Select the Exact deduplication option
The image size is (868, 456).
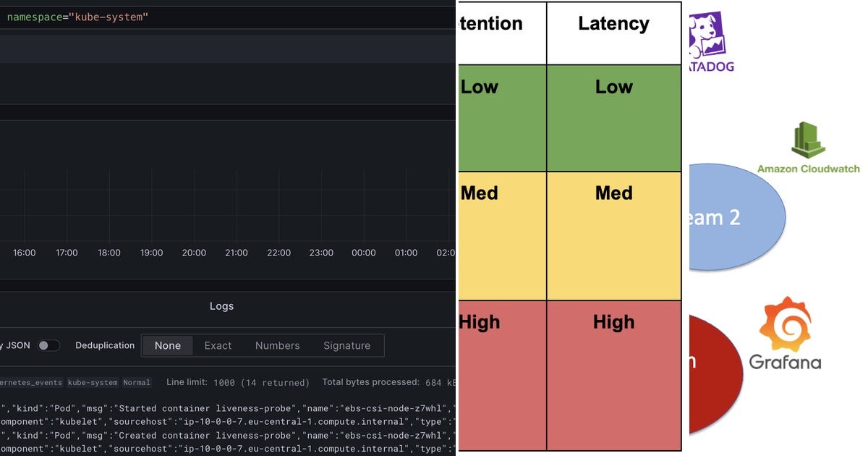tap(217, 345)
